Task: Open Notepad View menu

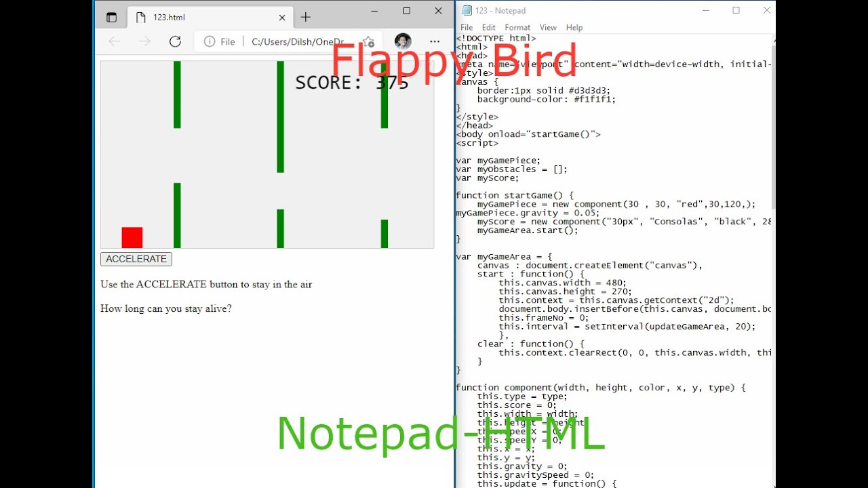Action: [548, 28]
